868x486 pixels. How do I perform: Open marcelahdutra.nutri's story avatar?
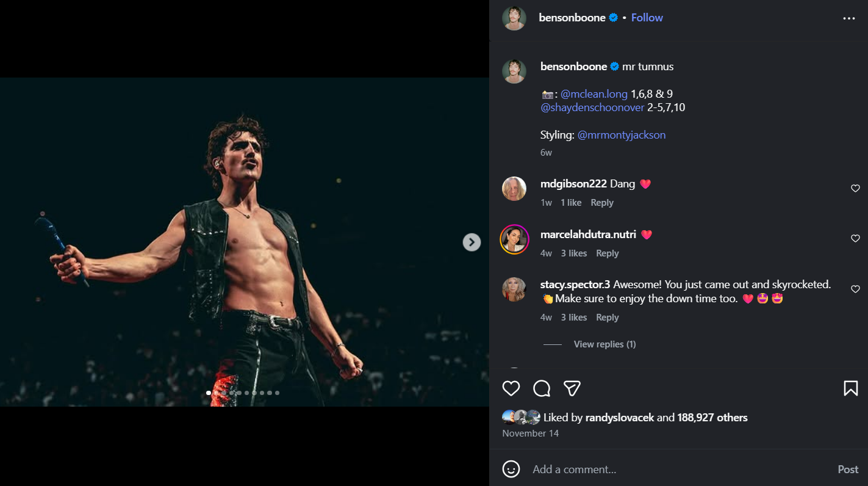tap(514, 239)
